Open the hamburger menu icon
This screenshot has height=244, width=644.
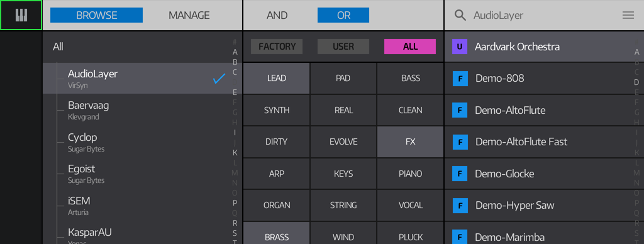tap(628, 15)
